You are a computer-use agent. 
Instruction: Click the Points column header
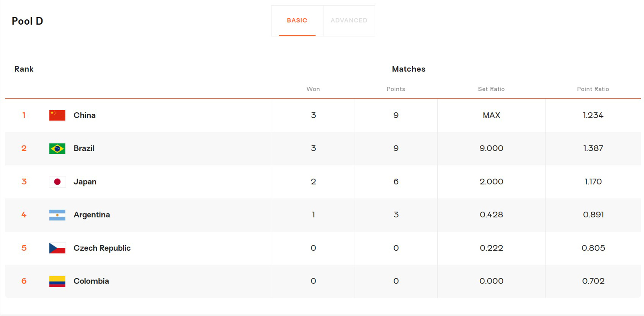(x=396, y=89)
